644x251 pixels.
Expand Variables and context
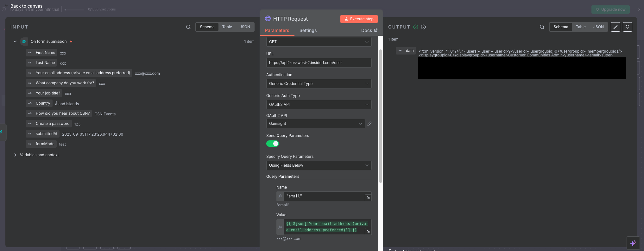pos(15,155)
